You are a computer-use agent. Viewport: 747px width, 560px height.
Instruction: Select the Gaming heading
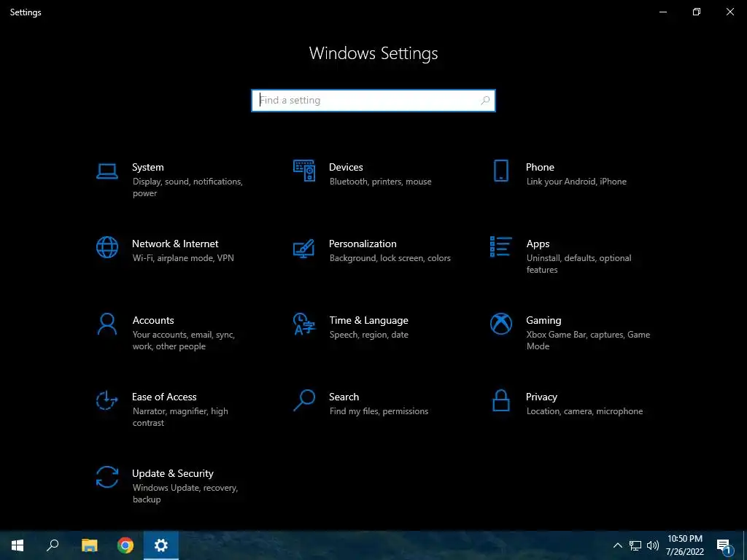(x=543, y=321)
